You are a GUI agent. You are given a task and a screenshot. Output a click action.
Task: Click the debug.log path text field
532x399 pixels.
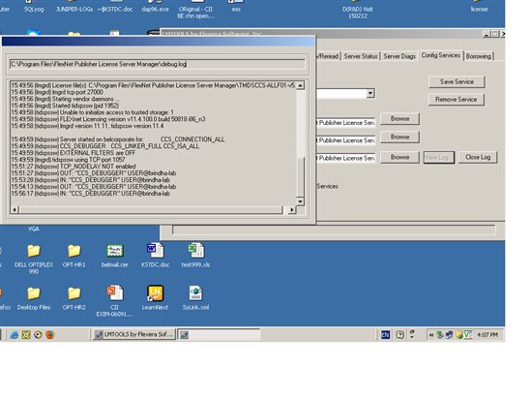(x=158, y=64)
